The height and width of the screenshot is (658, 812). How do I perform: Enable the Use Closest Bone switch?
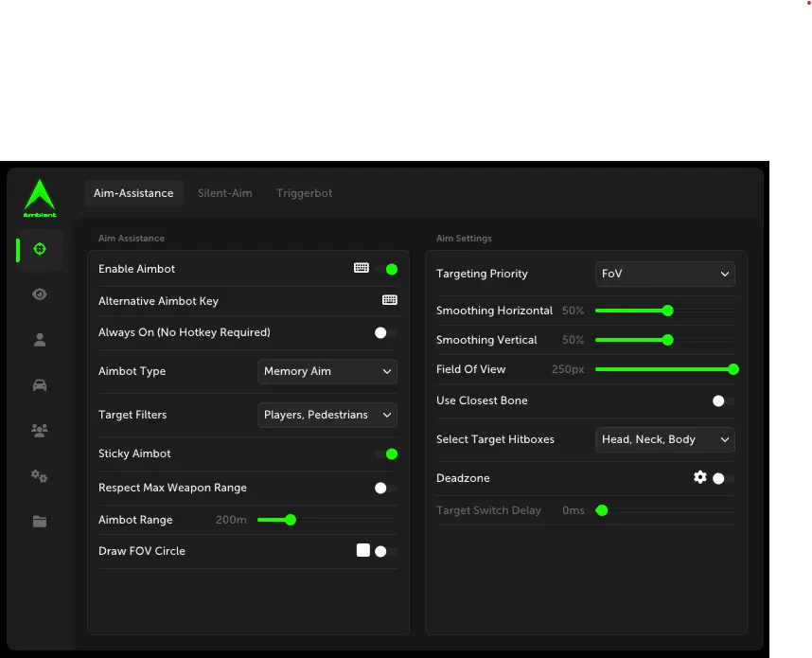coord(722,401)
